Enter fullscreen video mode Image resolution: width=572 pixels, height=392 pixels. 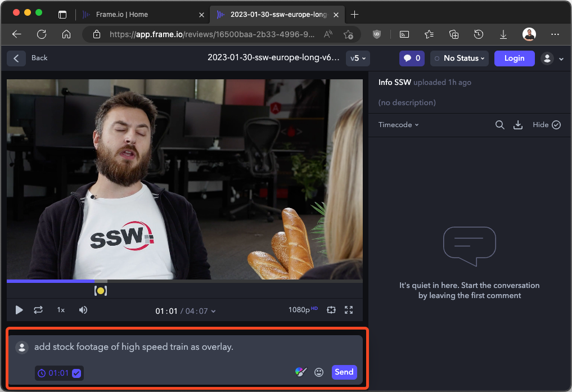[x=349, y=310]
